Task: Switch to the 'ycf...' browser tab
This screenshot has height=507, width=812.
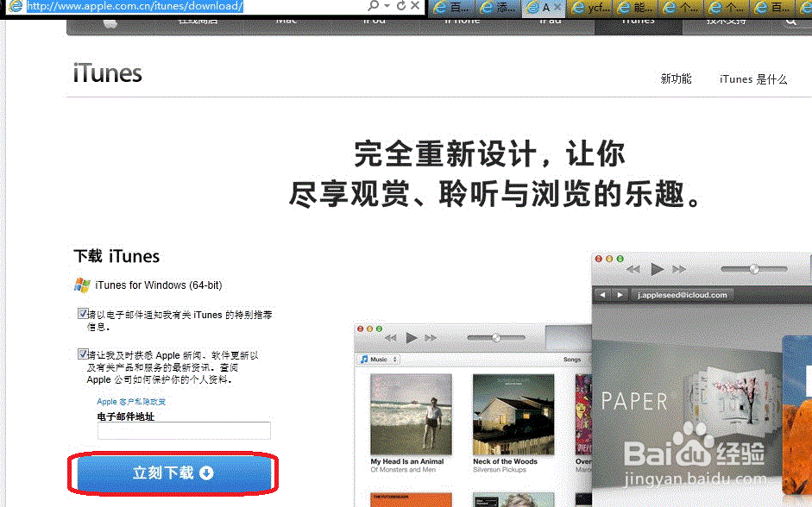Action: point(591,8)
